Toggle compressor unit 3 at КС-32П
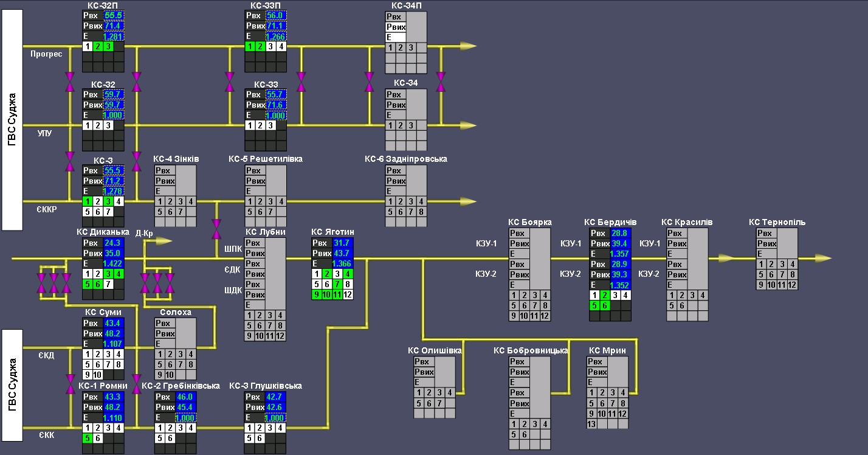Screen dimensions: 868x455 [x=108, y=46]
